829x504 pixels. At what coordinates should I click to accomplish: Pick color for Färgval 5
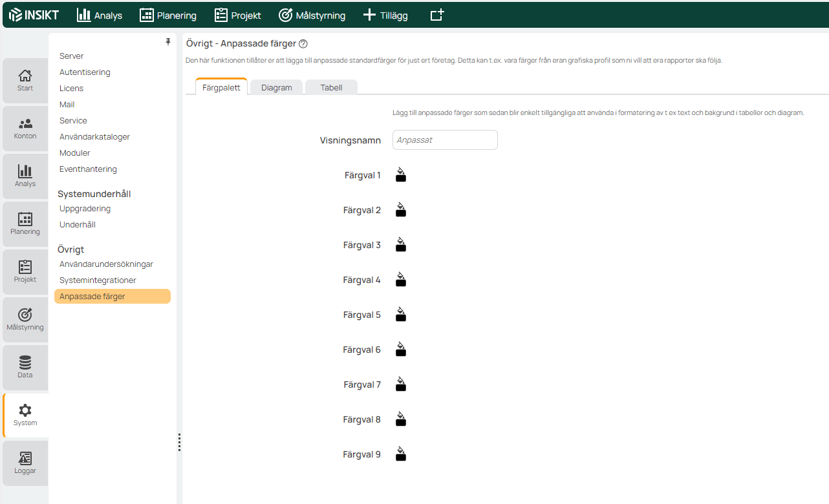coord(401,315)
